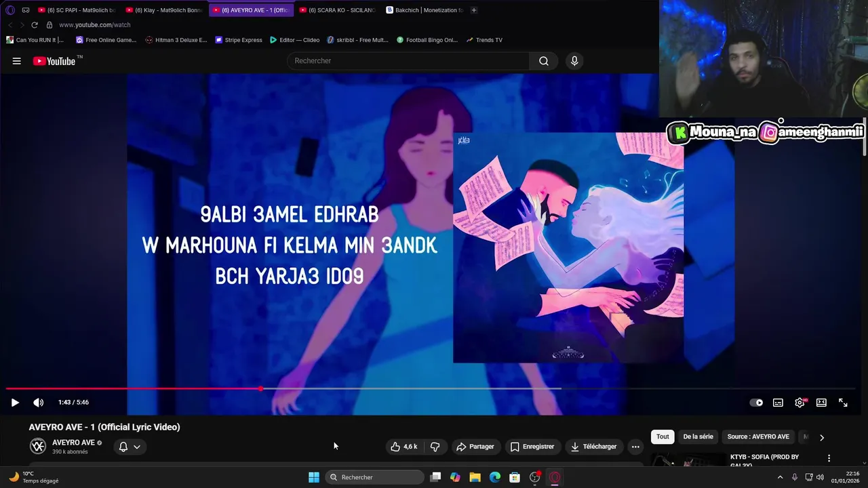Download the video with Télécharger
868x488 pixels.
coord(593,447)
